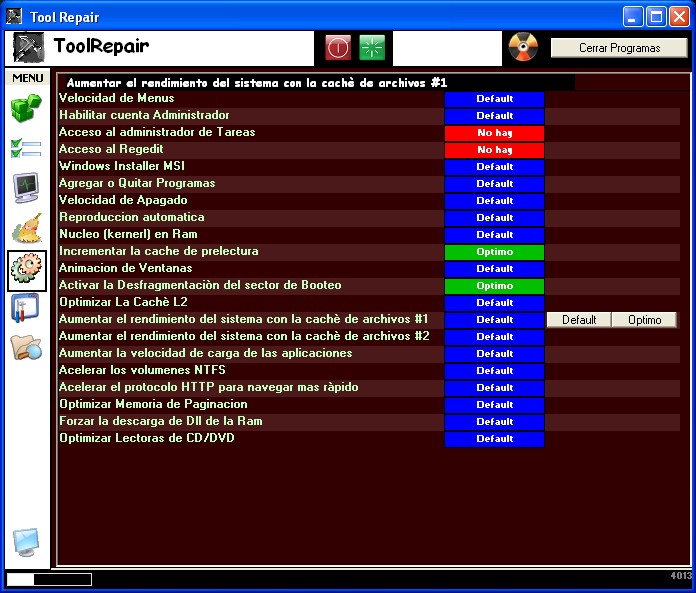Click the MENU label
This screenshot has width=696, height=593.
[x=28, y=78]
